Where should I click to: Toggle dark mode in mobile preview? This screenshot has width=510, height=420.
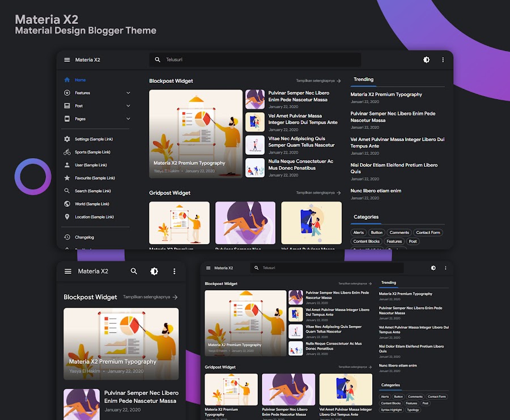point(154,271)
